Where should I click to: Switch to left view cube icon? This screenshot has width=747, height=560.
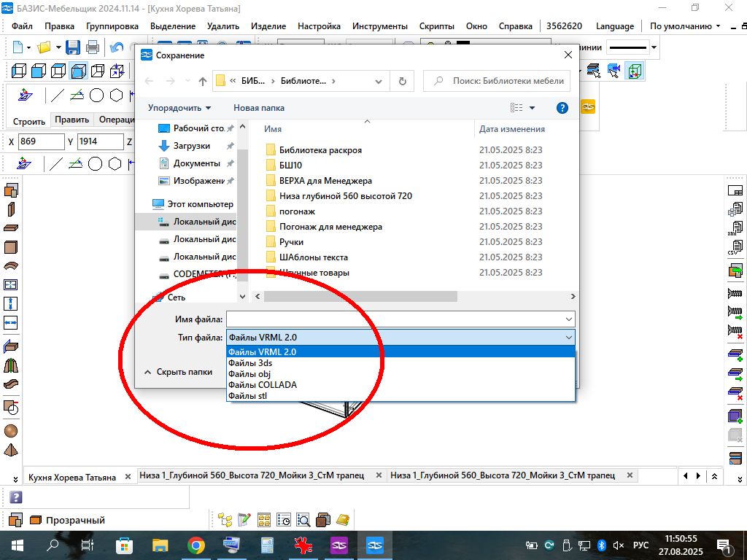pos(18,71)
